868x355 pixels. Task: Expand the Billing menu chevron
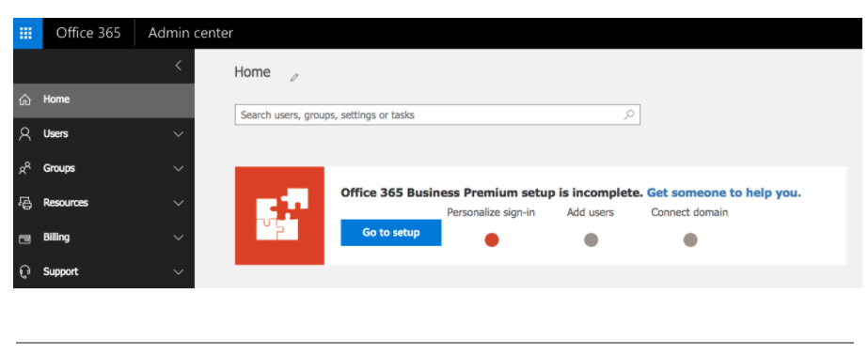[179, 238]
